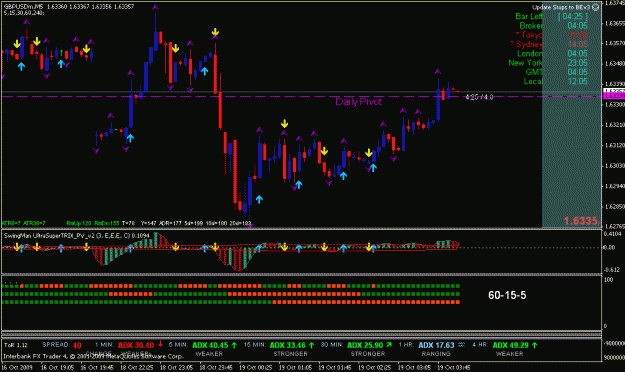Click the Broker time value
Viewport: 625px width, 372px height.
[577, 26]
